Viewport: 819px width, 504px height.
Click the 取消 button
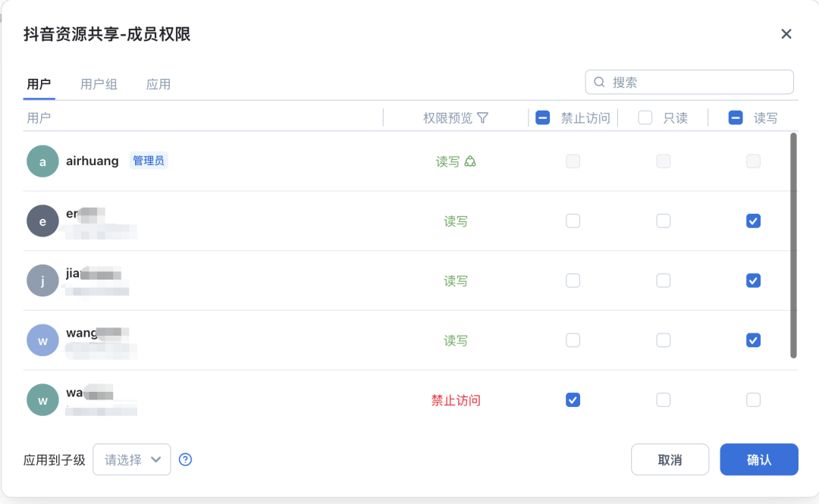pos(670,459)
